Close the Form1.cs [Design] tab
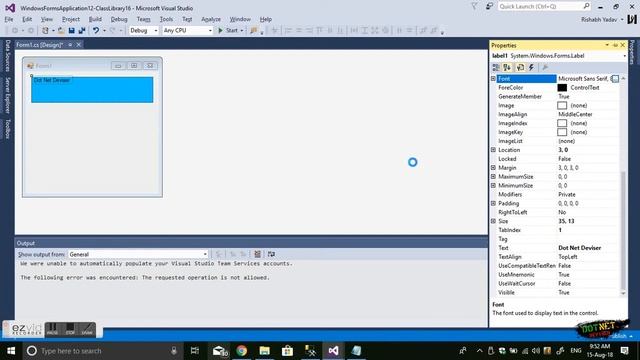Screen dimensions: 640x360 point(79,45)
